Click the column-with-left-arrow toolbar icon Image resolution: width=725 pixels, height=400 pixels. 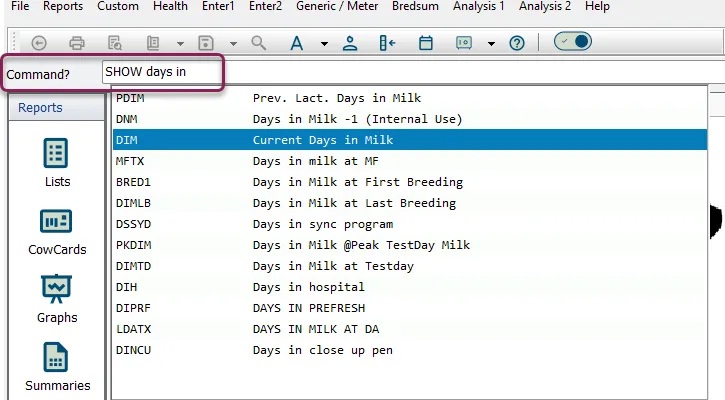click(387, 43)
